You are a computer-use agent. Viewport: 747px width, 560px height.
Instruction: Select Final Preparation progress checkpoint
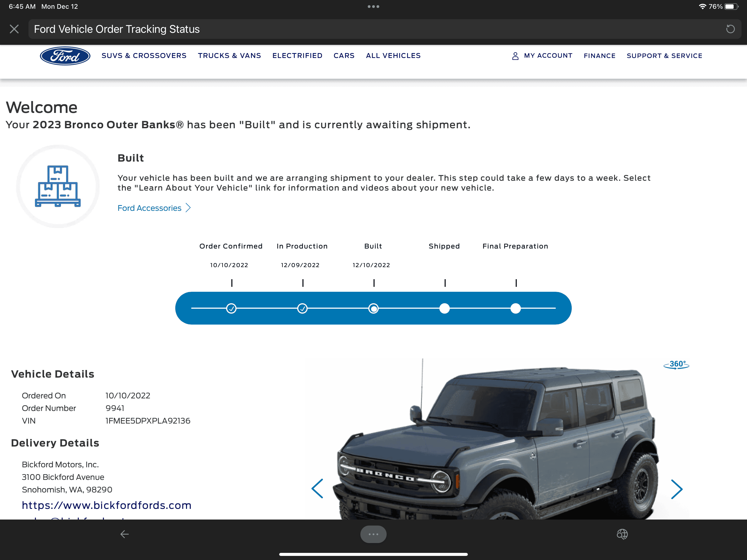click(x=515, y=308)
